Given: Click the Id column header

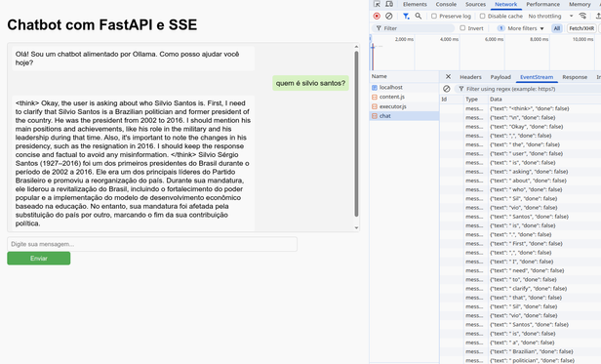Looking at the screenshot, I should 452,99.
